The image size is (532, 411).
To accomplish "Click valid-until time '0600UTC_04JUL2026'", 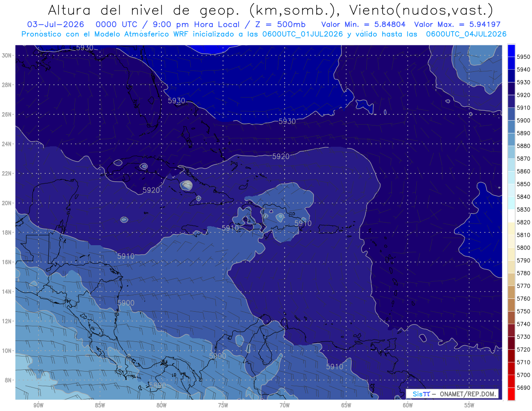I will coord(466,34).
